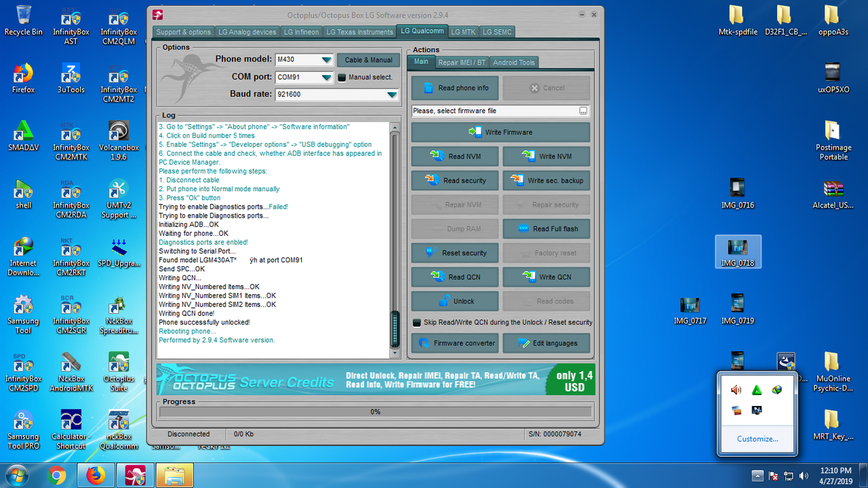This screenshot has height=488, width=868.
Task: Open Google Chrome from the taskbar
Action: tap(57, 476)
